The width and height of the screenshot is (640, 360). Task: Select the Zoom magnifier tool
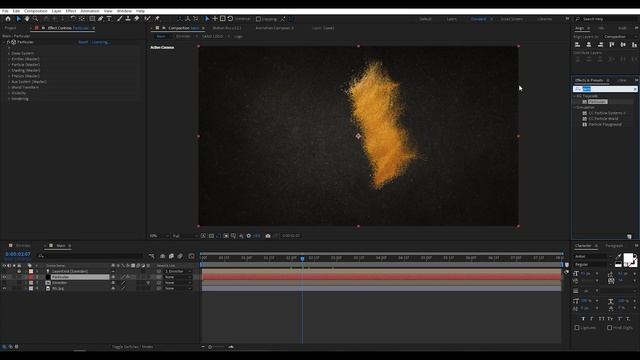[x=35, y=19]
